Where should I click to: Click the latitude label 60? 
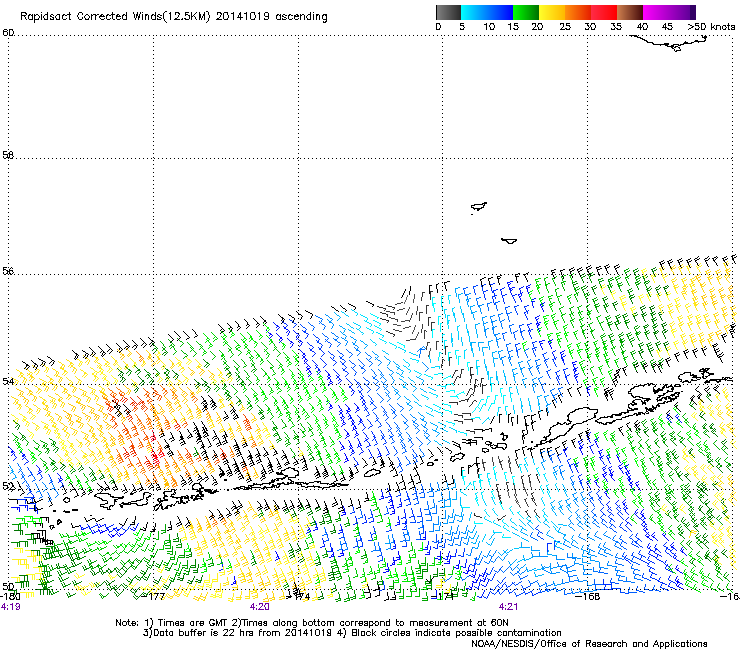tap(8, 32)
